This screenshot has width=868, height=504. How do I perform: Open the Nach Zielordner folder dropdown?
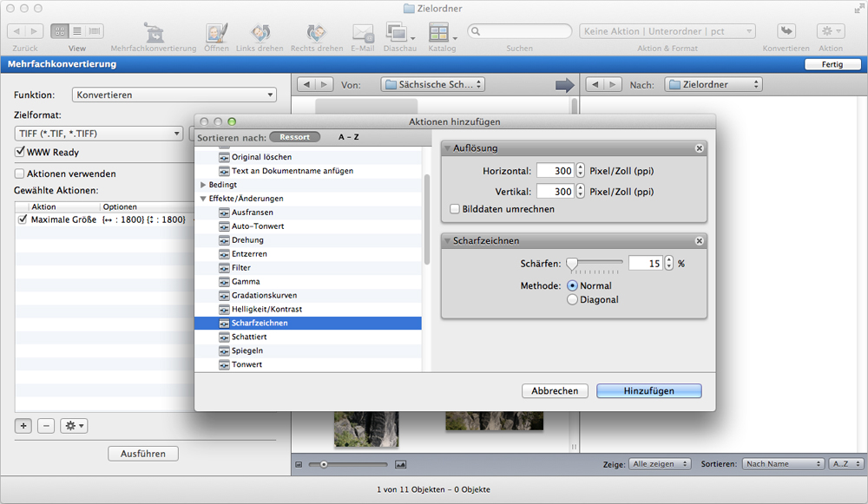click(713, 84)
